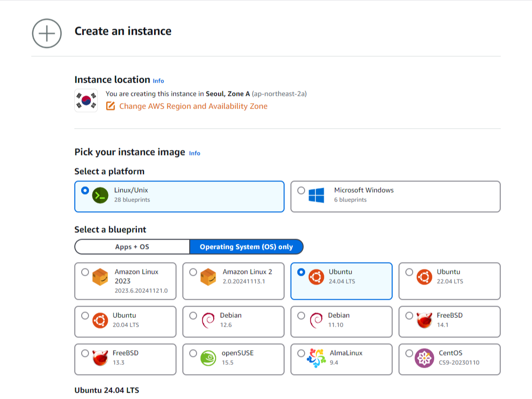Pick the Debian 12.6 radio button

coord(193,315)
